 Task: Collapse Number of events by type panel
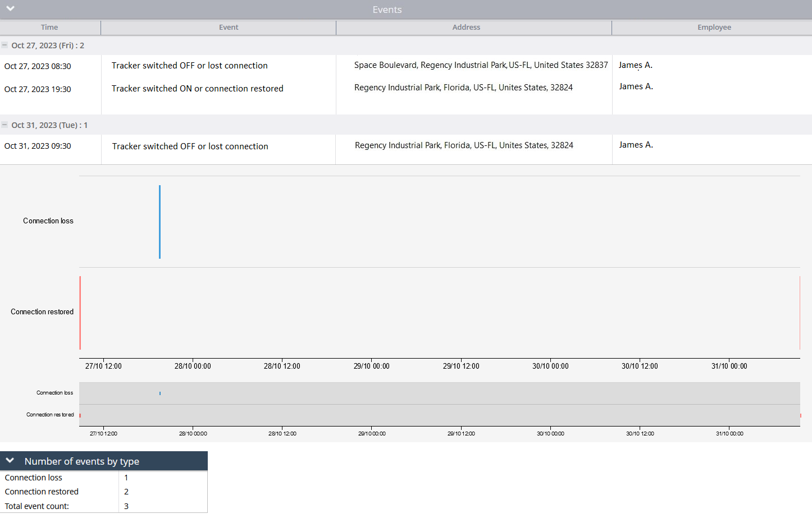click(10, 461)
